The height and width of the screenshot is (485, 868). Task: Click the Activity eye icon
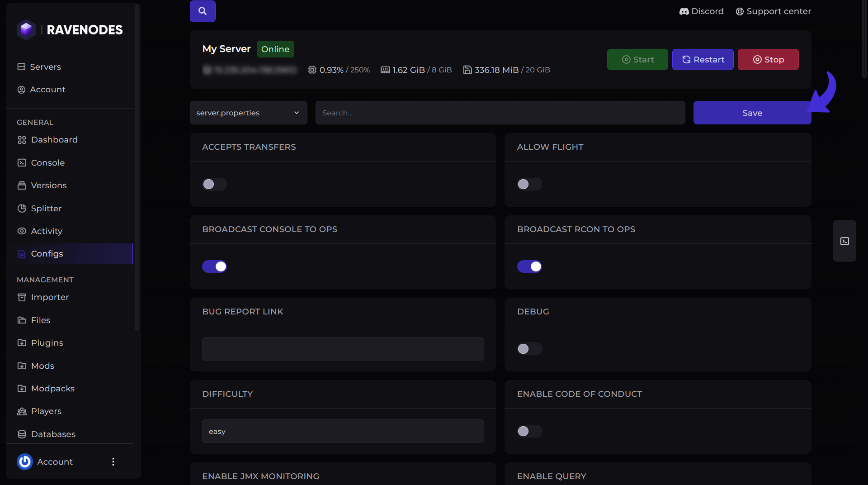(22, 231)
